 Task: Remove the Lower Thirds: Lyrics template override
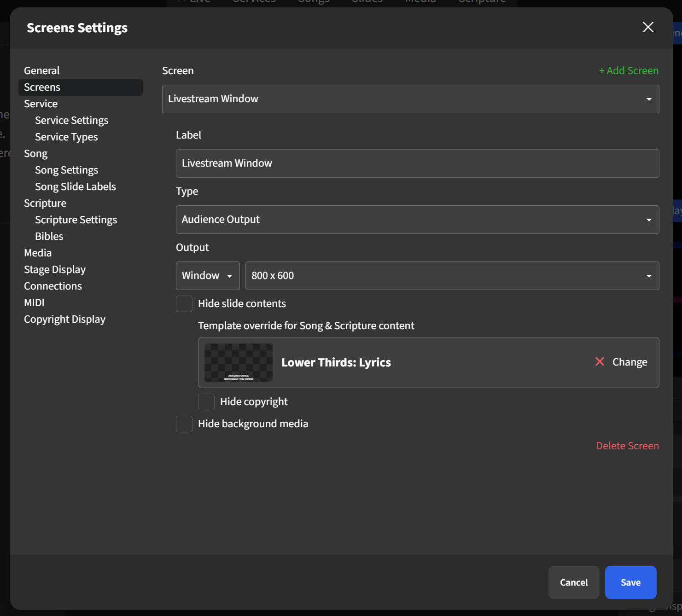[x=599, y=362]
